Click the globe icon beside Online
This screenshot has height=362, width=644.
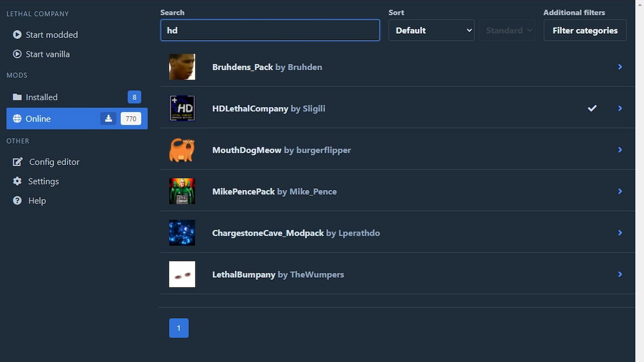(x=17, y=119)
